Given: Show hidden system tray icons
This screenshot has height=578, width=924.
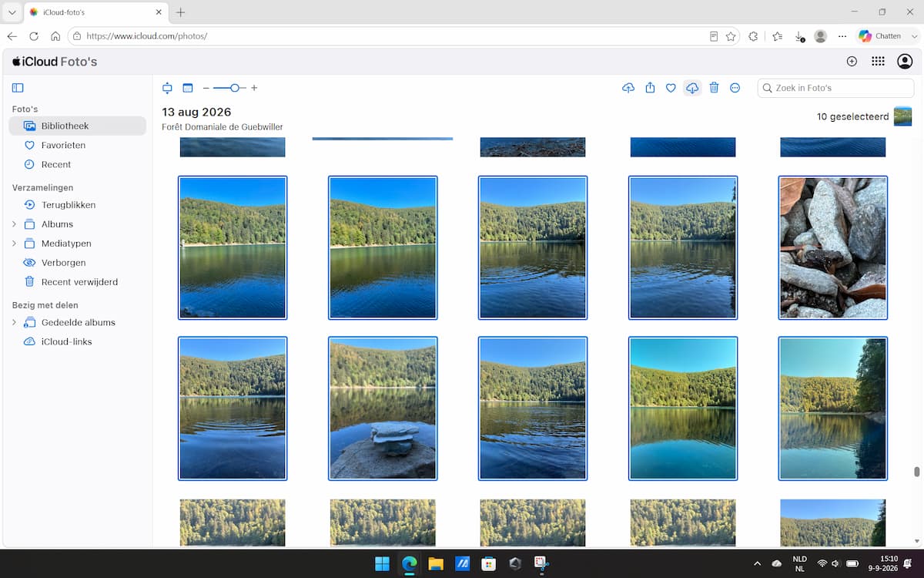Looking at the screenshot, I should tap(757, 563).
